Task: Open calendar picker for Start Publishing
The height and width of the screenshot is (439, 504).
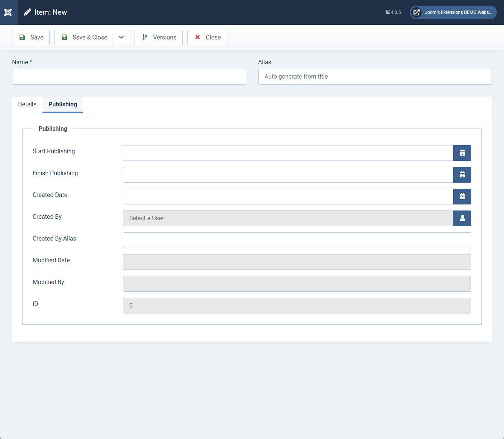Action: (462, 153)
